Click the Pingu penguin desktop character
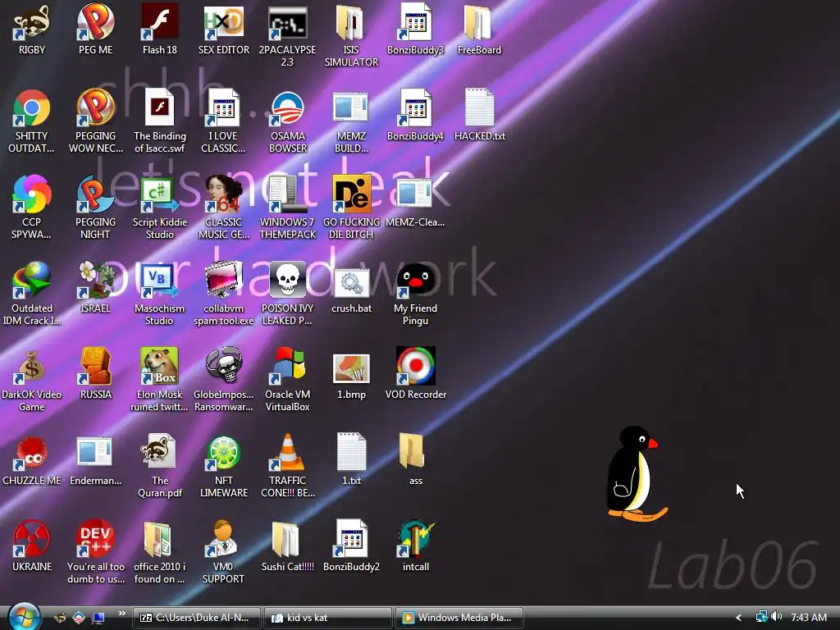 [637, 473]
